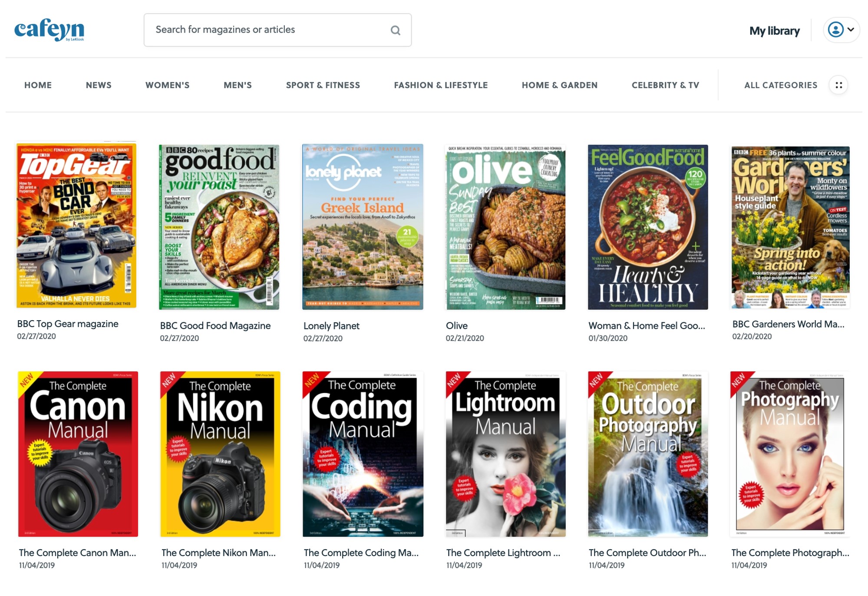Click 'The Complete Outdoor Ph...' title

647,553
